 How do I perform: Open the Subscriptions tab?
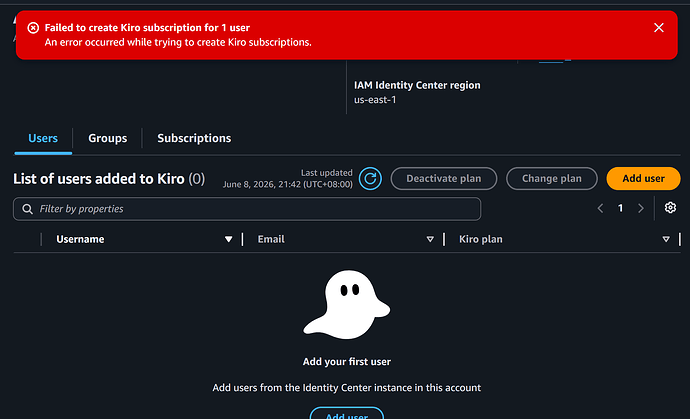194,138
